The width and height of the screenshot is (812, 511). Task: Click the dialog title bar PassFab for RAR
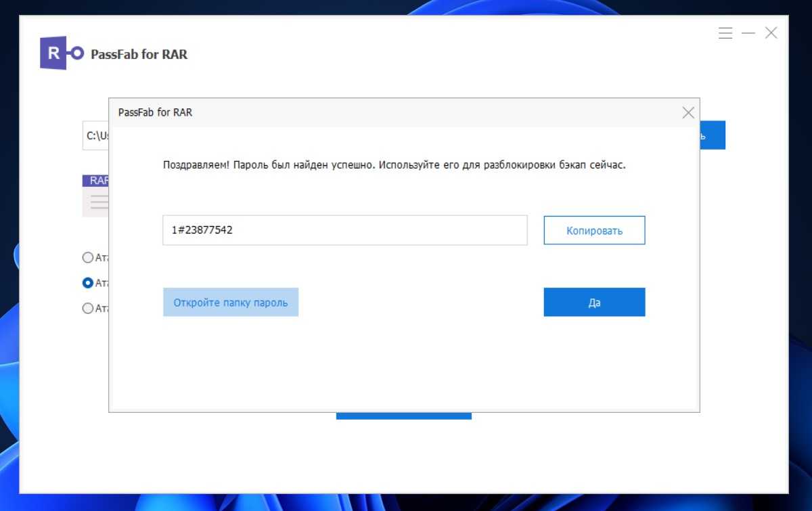[x=392, y=113]
